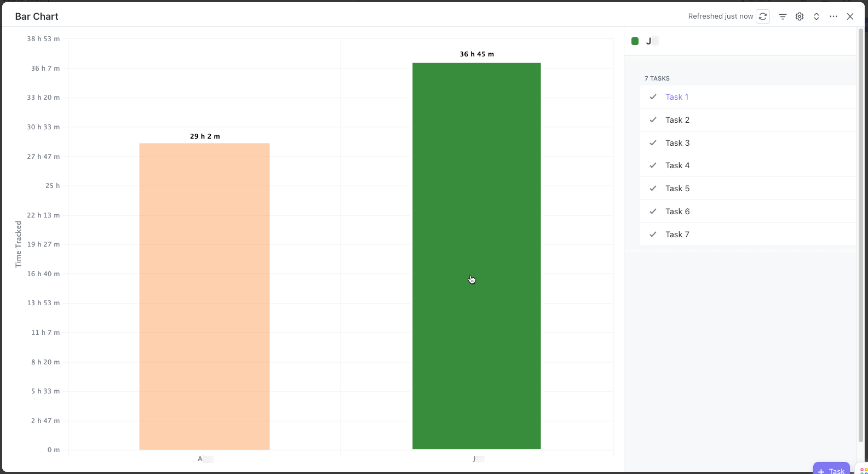
Task: Select the orange time tracked bar
Action: click(204, 296)
